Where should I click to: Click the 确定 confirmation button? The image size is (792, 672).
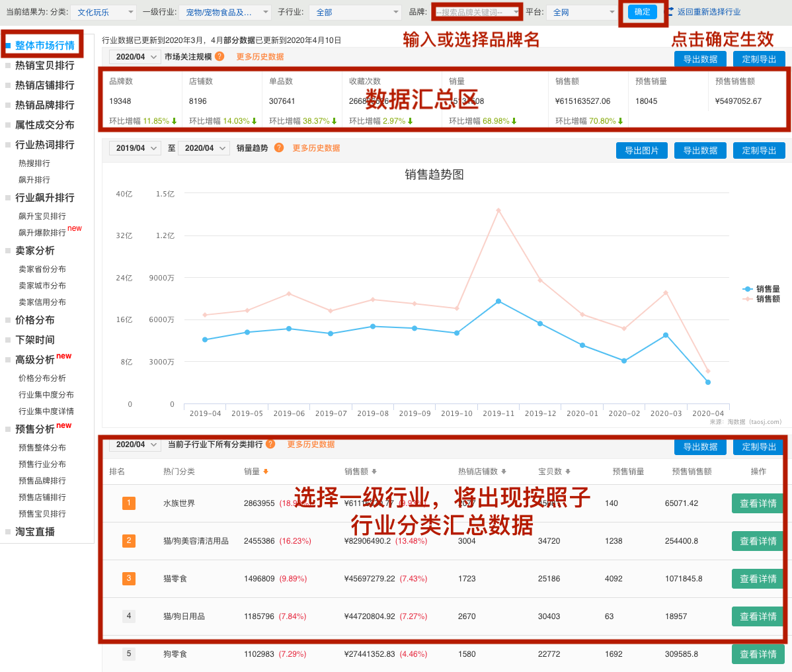[641, 12]
